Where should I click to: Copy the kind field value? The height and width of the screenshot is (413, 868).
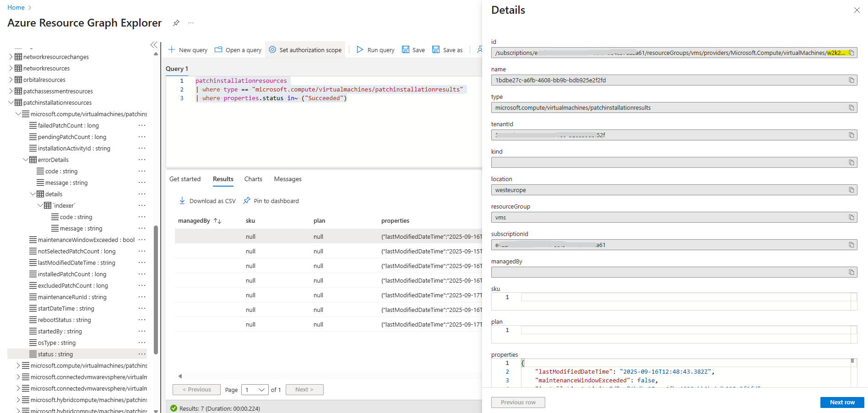coord(852,163)
